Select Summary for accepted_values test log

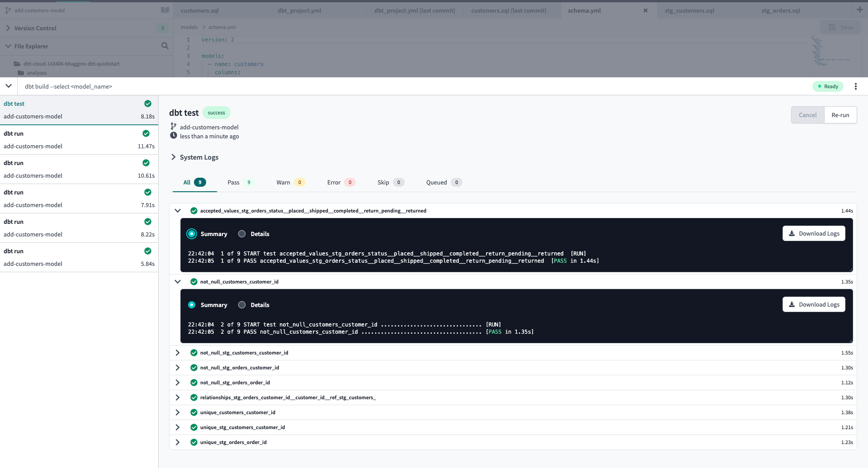click(x=192, y=234)
